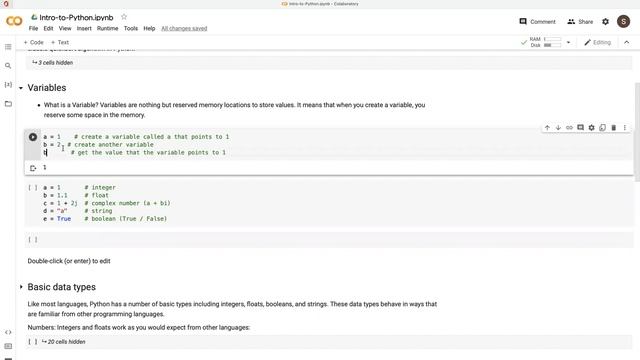Run the cell starting with a = 1
Viewport: 640px width, 360px height.
[33, 137]
